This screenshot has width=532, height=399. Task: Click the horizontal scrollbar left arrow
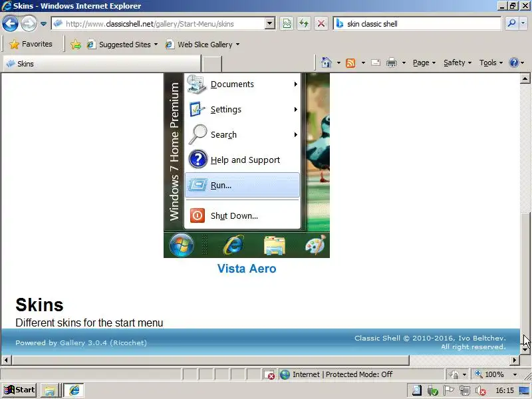(x=7, y=360)
